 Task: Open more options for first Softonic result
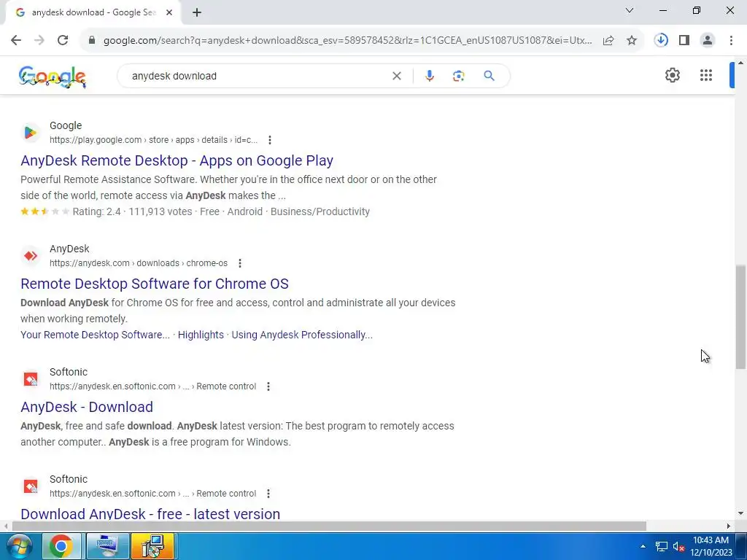(268, 386)
